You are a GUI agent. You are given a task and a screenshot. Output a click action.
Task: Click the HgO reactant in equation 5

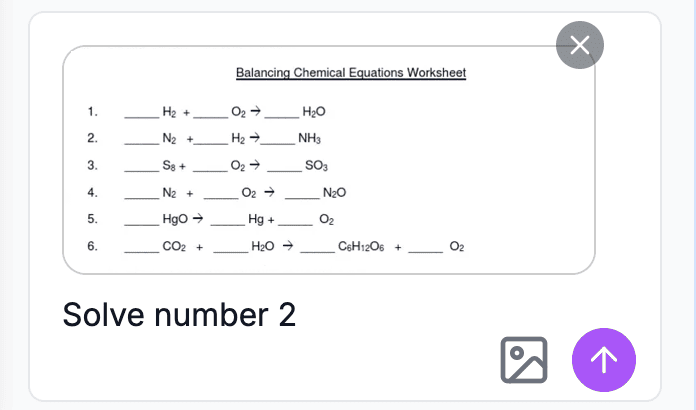175,218
